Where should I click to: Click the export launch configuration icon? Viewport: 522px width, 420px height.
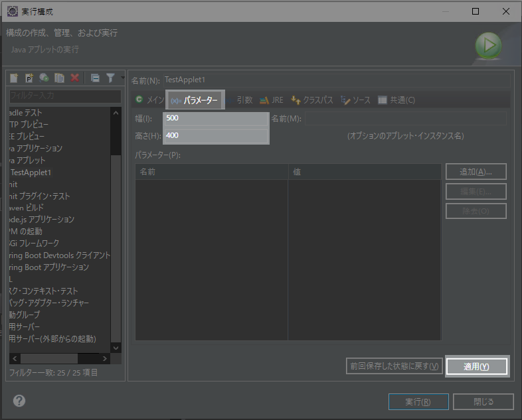(x=44, y=78)
